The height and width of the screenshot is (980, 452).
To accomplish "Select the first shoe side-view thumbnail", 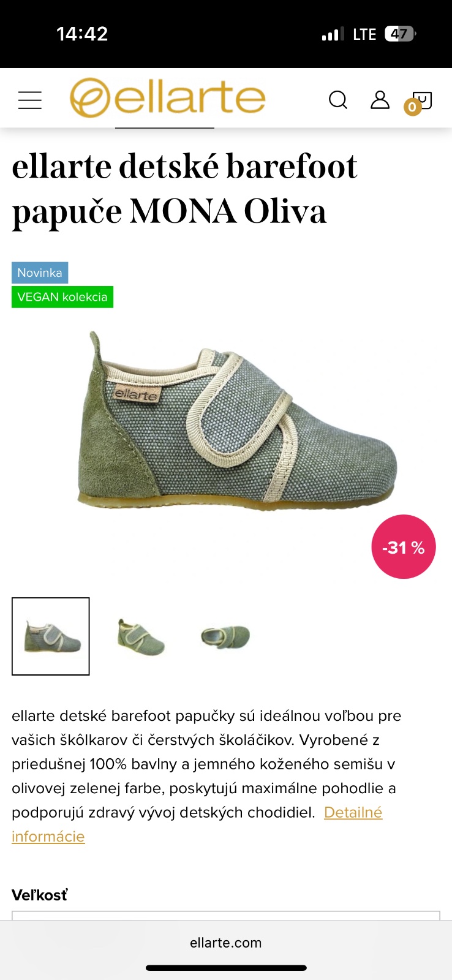I will [x=51, y=636].
